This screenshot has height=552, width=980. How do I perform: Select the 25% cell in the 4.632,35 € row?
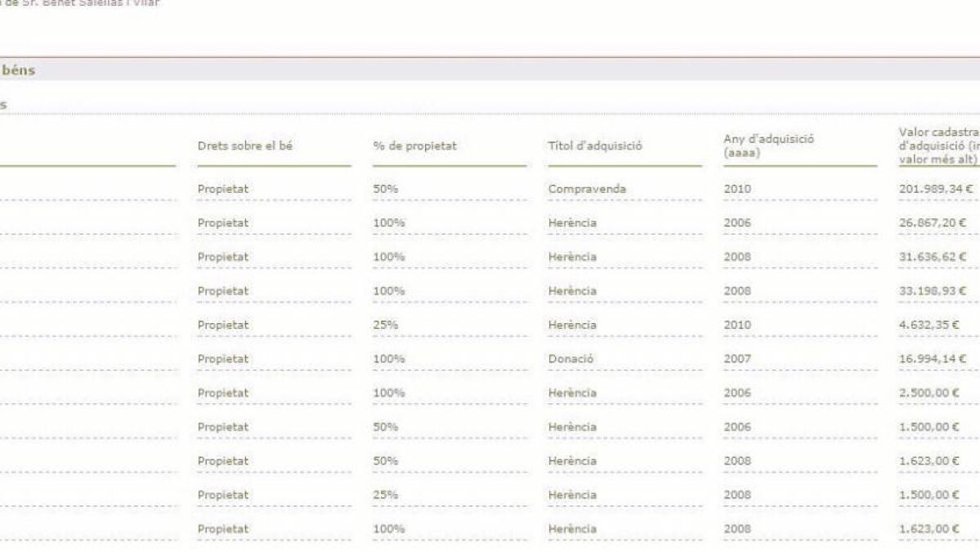(385, 325)
